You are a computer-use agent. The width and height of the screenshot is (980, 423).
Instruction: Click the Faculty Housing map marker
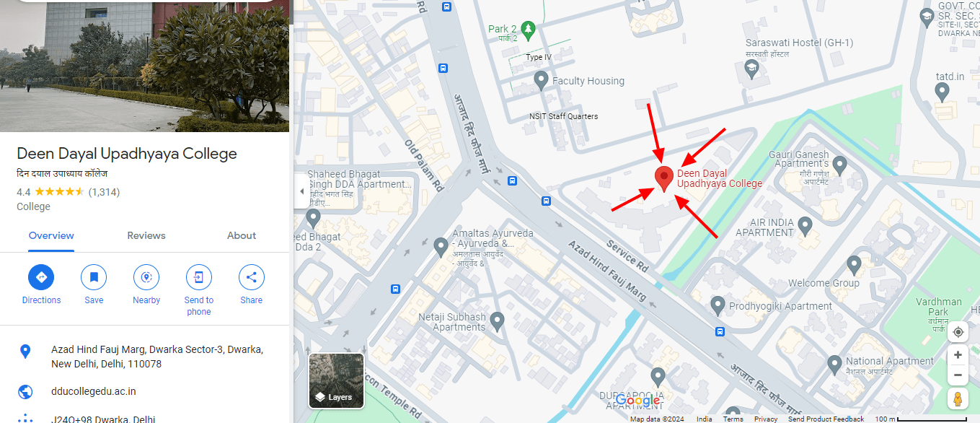point(542,79)
